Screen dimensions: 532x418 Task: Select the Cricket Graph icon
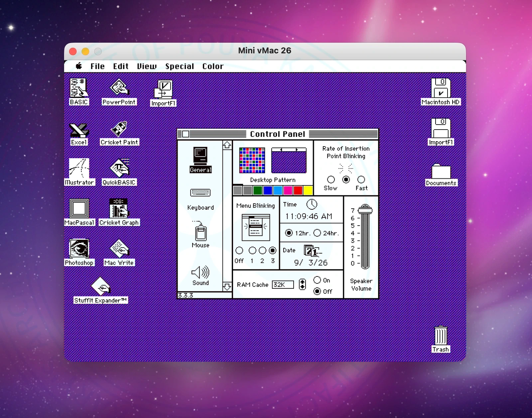point(119,208)
